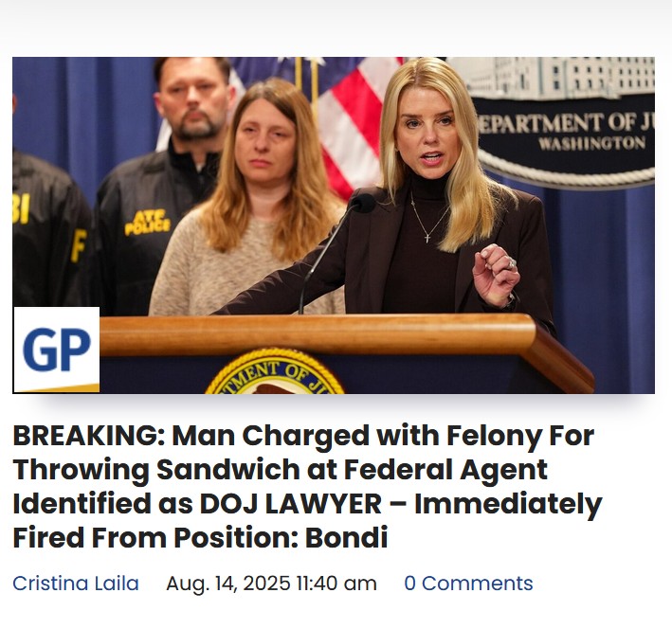This screenshot has width=672, height=629.
Task: Click the Aug. 14, 2025 timestamp
Action: (x=271, y=584)
